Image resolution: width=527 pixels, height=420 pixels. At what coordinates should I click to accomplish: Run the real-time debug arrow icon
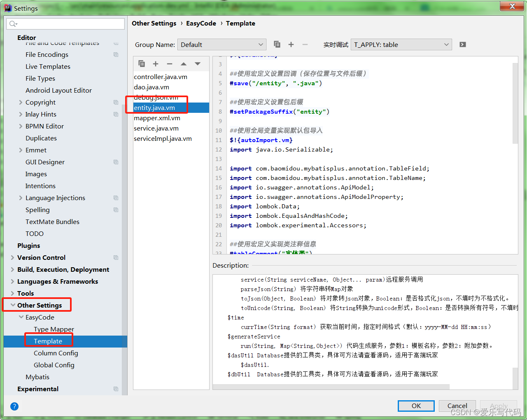[x=463, y=44]
